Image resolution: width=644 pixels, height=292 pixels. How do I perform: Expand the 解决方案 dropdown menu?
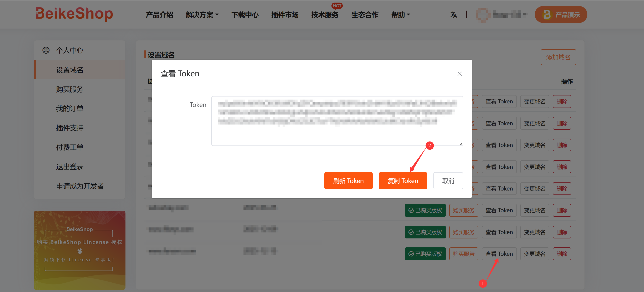tap(202, 15)
